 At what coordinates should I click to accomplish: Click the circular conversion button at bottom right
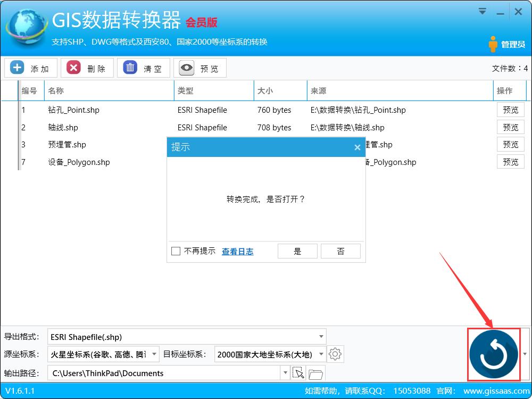click(493, 354)
